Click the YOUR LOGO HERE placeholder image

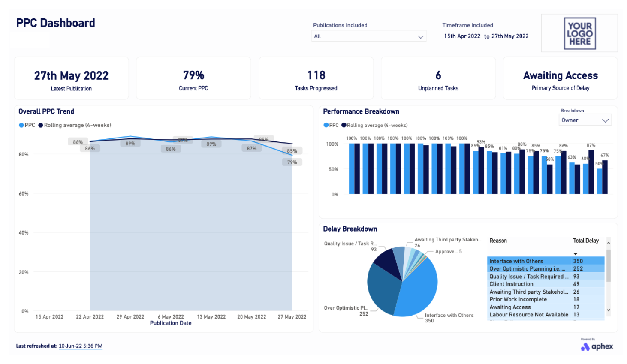click(x=579, y=33)
